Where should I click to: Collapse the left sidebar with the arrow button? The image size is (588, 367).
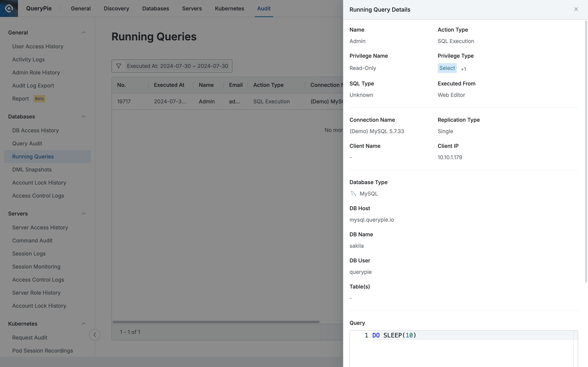pyautogui.click(x=95, y=334)
